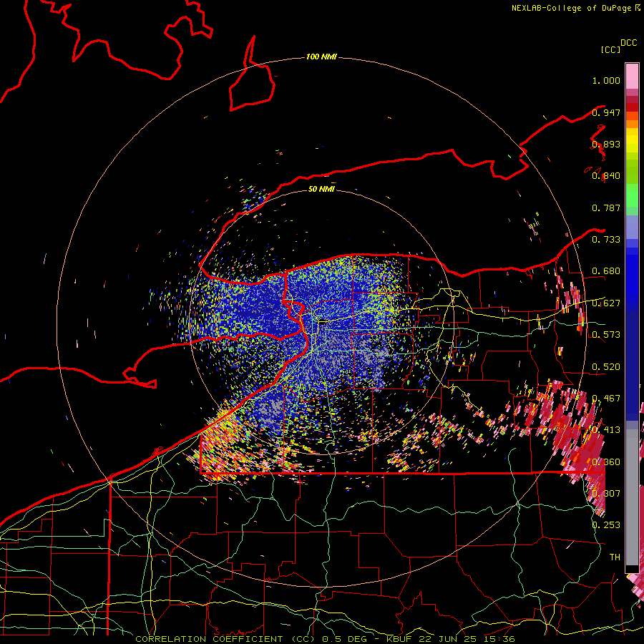Click the light pink top segment of color bar
Viewport: 644px width, 644px height.
[632, 77]
